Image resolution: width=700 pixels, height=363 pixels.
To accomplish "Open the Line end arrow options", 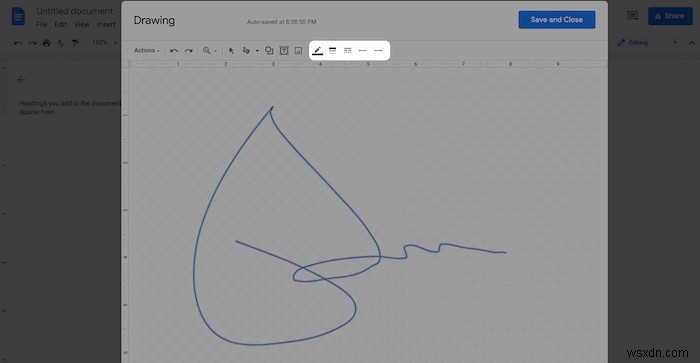I will 378,51.
